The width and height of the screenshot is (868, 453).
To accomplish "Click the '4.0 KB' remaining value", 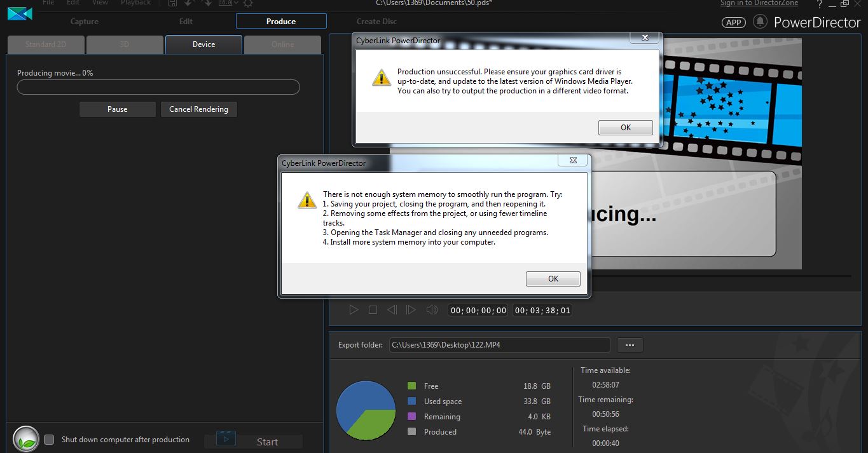I will 539,417.
